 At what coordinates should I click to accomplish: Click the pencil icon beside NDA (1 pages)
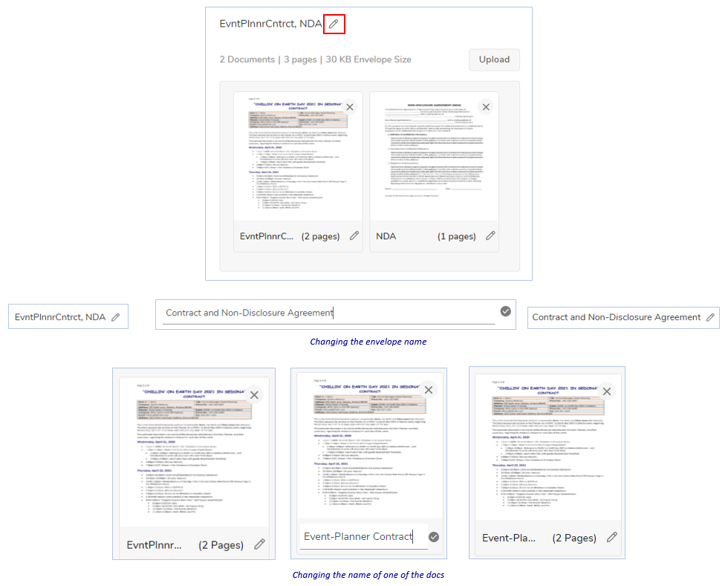490,236
